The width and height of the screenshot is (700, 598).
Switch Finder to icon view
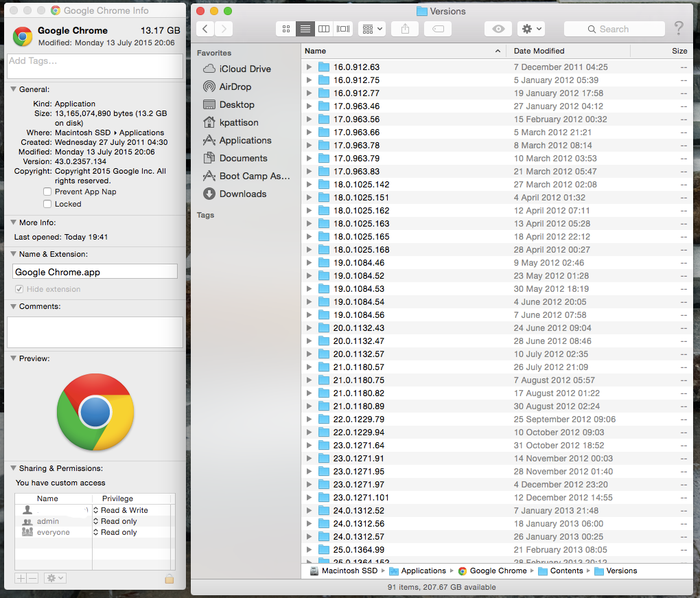pos(286,29)
